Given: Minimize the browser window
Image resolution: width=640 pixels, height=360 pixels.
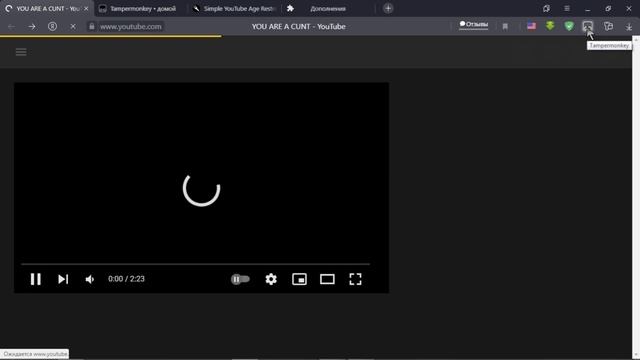Looking at the screenshot, I should pyautogui.click(x=588, y=9).
